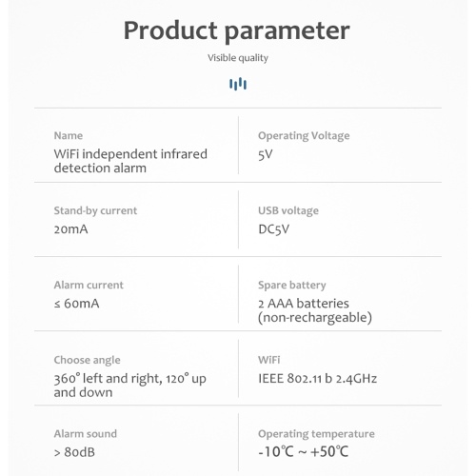The height and width of the screenshot is (476, 476).
Task: Click the Spare battery label
Action: pyautogui.click(x=292, y=285)
